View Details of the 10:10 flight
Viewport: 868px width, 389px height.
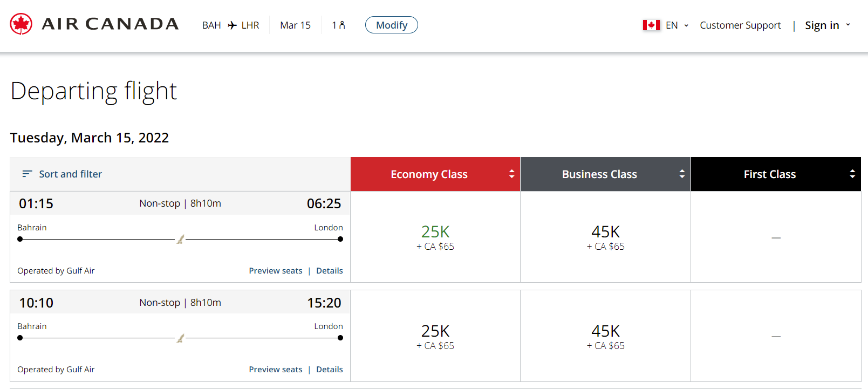[330, 370]
